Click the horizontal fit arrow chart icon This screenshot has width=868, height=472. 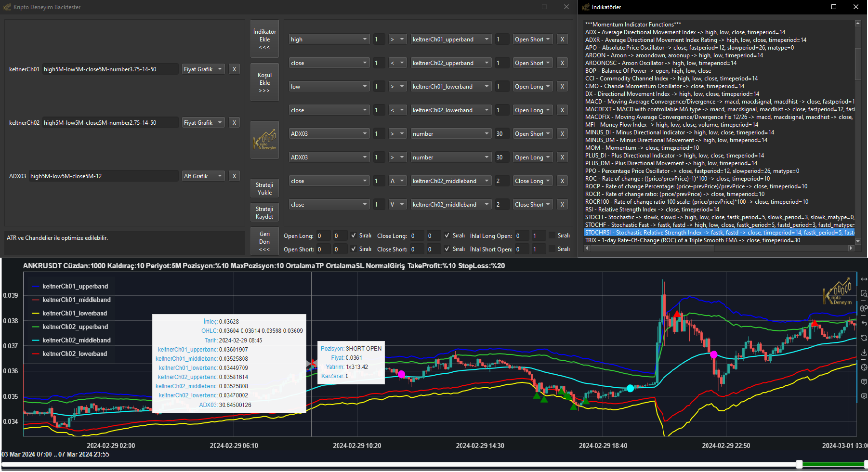coord(864,279)
